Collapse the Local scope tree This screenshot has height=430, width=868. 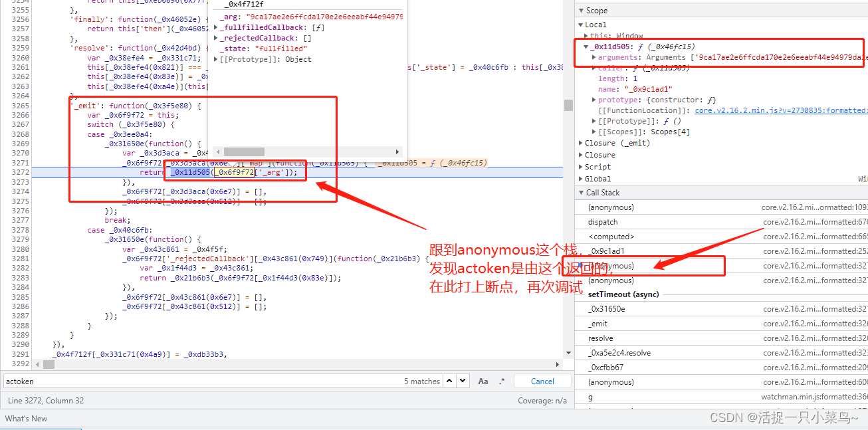(581, 25)
